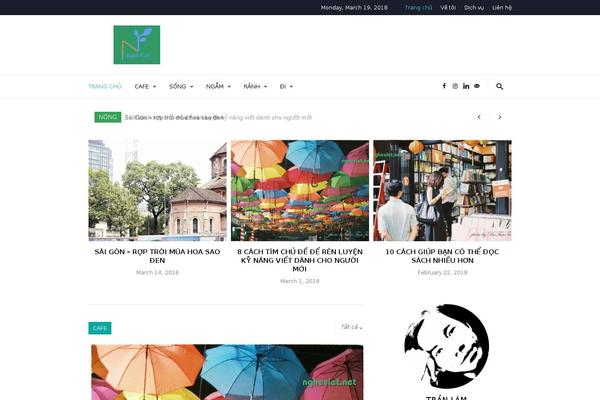Expand the CAFE menu dropdown
The width and height of the screenshot is (600, 400).
pyautogui.click(x=145, y=87)
